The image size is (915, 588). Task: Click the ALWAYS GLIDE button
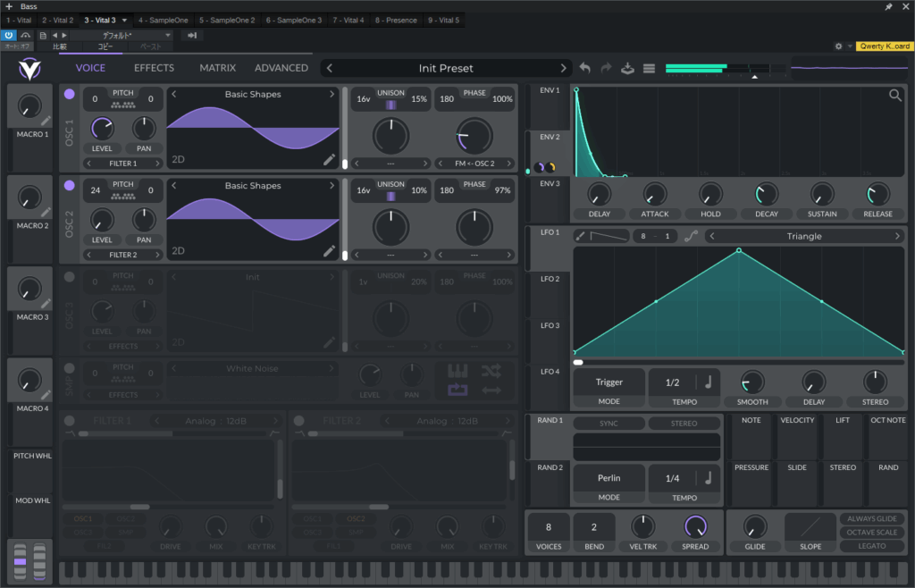pos(871,519)
